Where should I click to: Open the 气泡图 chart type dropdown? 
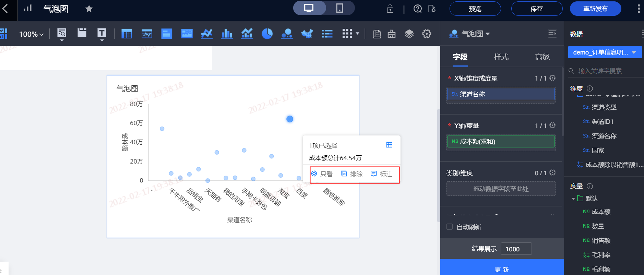(x=469, y=34)
